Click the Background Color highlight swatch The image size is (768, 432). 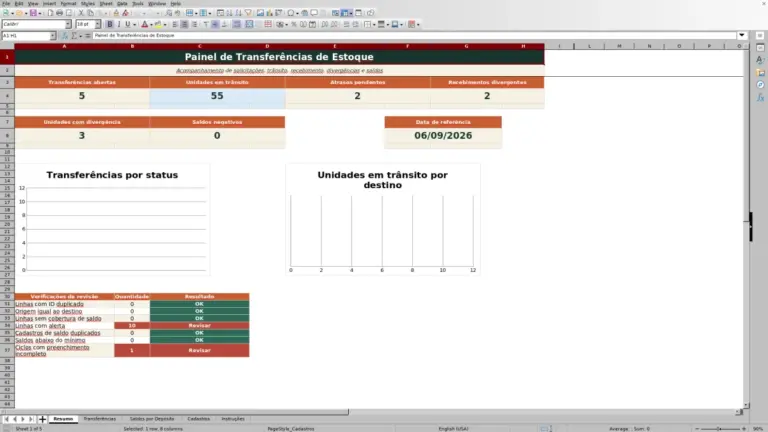pos(158,24)
